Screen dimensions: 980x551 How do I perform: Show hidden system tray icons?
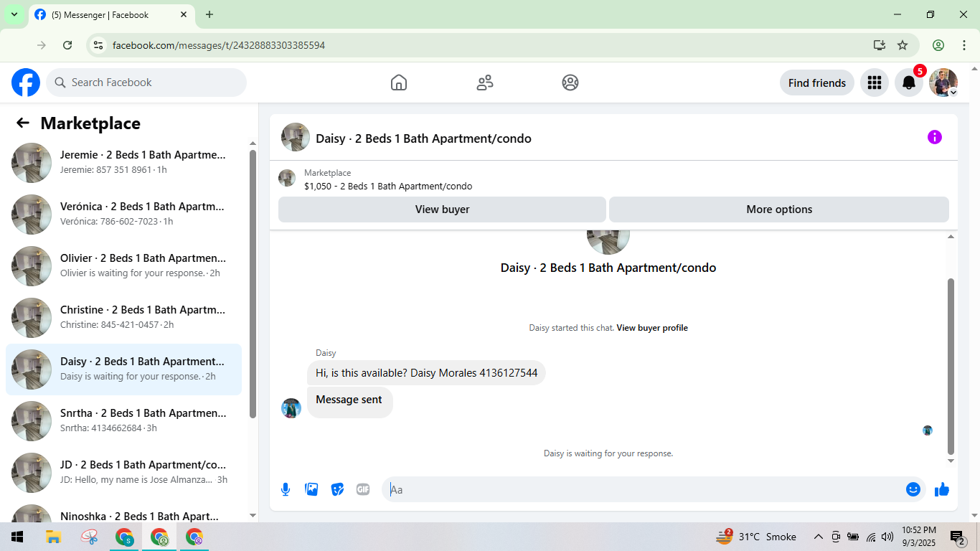(818, 537)
